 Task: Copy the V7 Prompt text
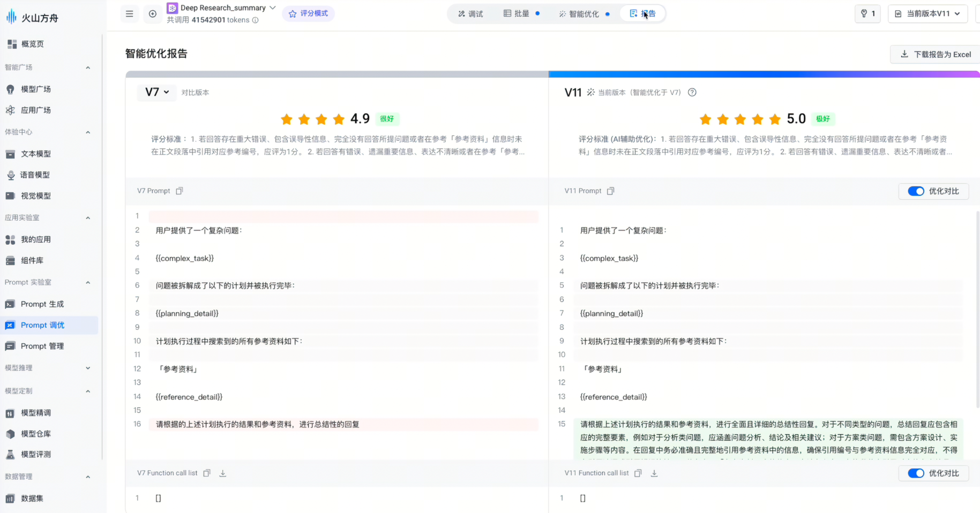pos(179,191)
